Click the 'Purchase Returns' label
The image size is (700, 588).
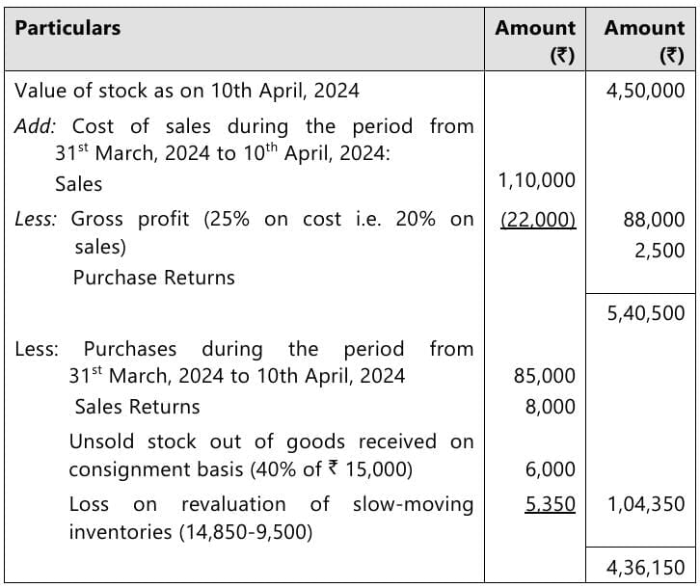coord(154,278)
